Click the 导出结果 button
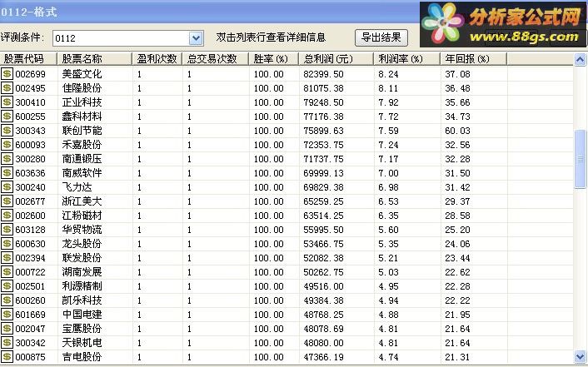Screen dimensions: 588x367 click(x=381, y=37)
